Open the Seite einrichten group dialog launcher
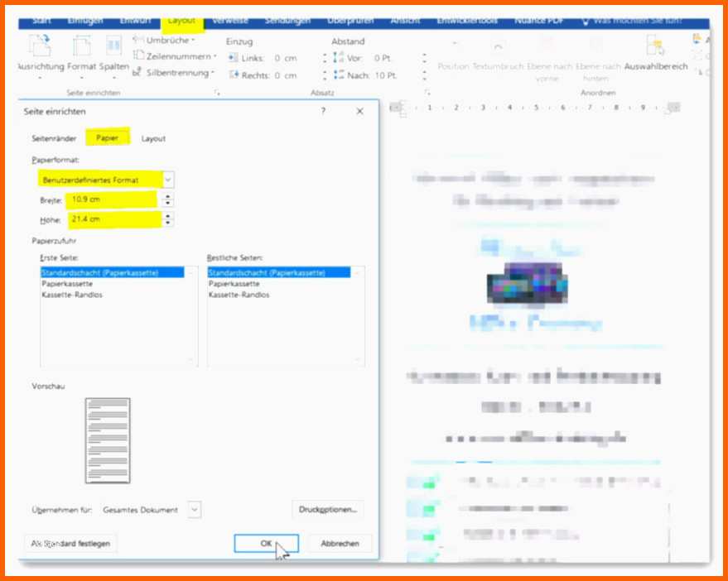The image size is (728, 581). click(217, 93)
